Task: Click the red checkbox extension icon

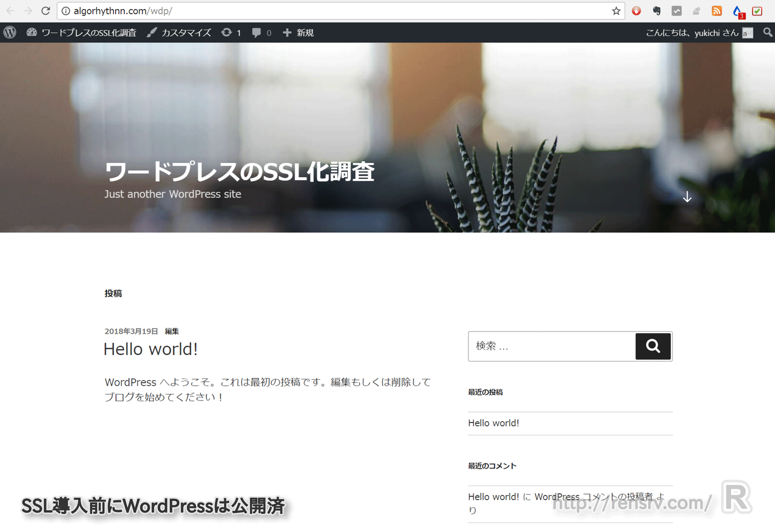Action: pyautogui.click(x=757, y=11)
